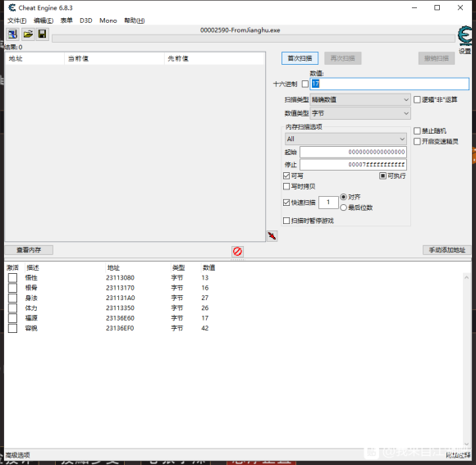Click the fast scan alignment number field

328,203
